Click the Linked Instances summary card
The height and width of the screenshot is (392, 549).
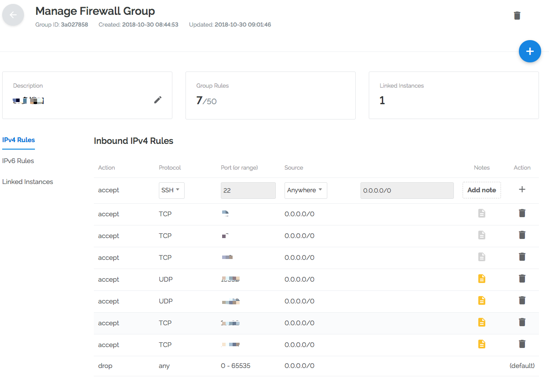[453, 95]
